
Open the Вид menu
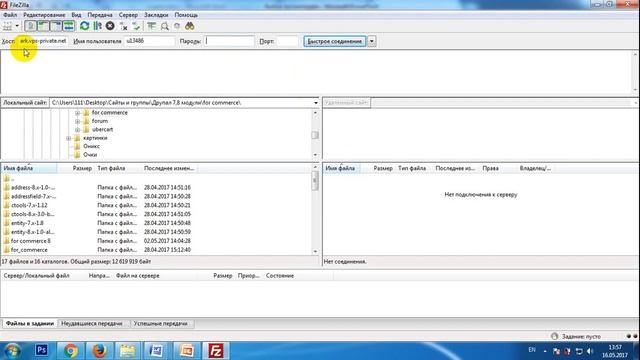click(76, 15)
